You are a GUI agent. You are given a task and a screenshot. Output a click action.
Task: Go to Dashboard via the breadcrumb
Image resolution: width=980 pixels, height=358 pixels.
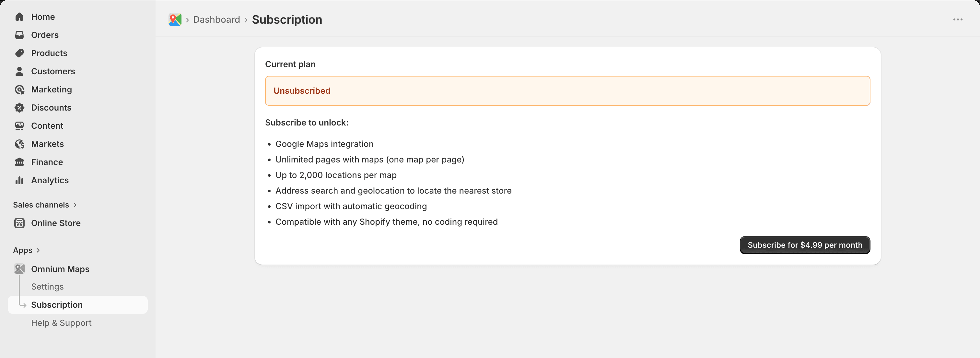click(x=216, y=19)
